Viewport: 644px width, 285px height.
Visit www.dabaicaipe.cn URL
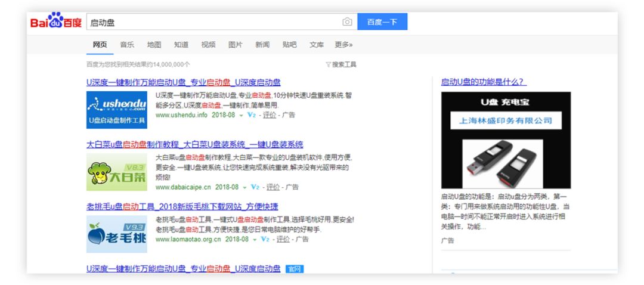point(183,187)
